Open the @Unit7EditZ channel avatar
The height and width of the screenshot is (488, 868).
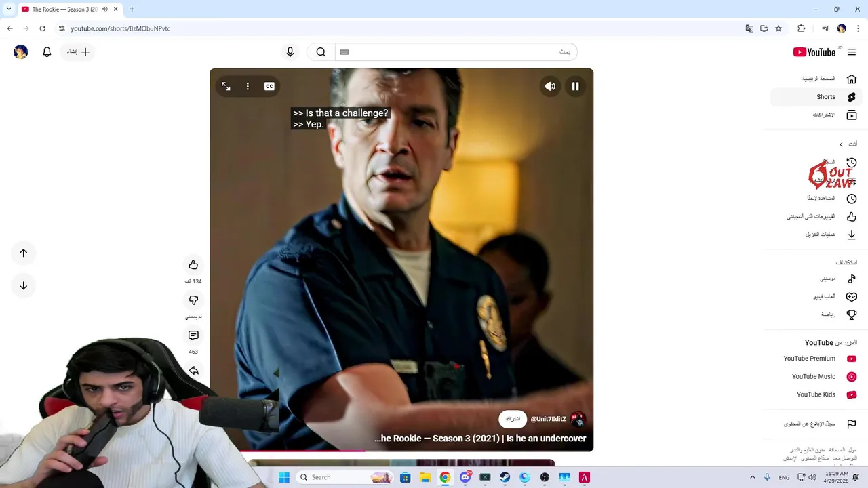click(578, 419)
